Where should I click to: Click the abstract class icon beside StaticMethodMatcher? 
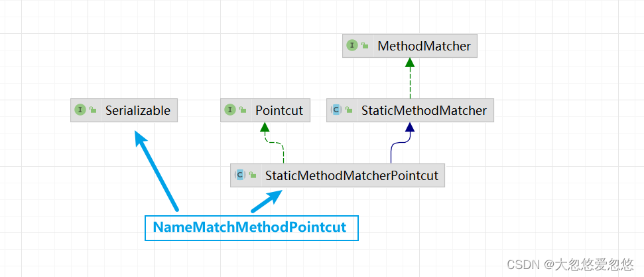tap(336, 110)
